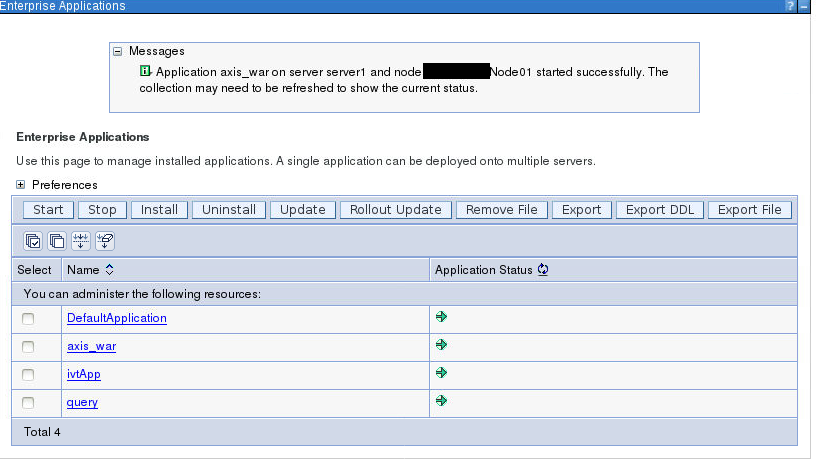Show the filter view icon
The height and width of the screenshot is (464, 816).
pyautogui.click(x=81, y=241)
